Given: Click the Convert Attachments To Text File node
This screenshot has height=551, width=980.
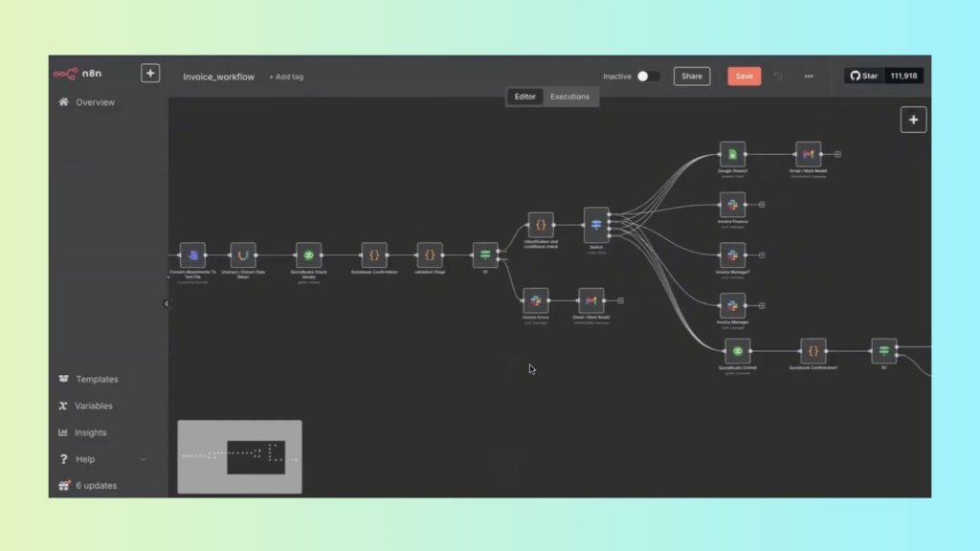Looking at the screenshot, I should coord(192,255).
